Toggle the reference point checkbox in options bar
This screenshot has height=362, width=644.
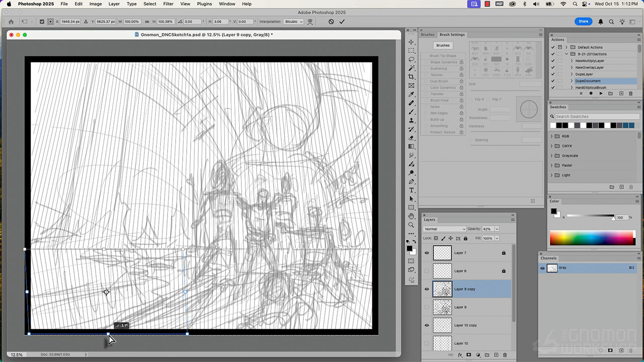pos(41,22)
